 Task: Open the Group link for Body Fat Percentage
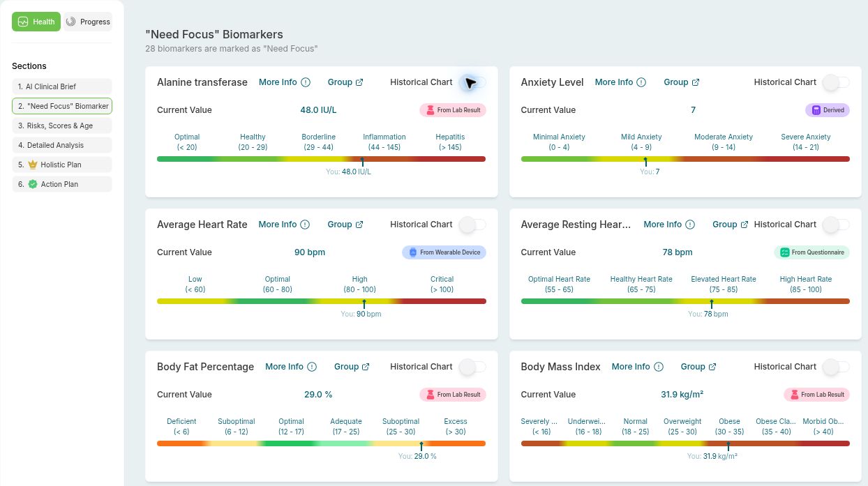pyautogui.click(x=352, y=367)
